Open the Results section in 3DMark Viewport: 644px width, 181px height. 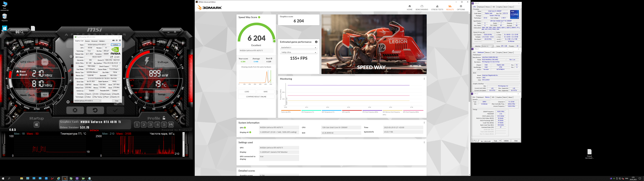pos(450,8)
